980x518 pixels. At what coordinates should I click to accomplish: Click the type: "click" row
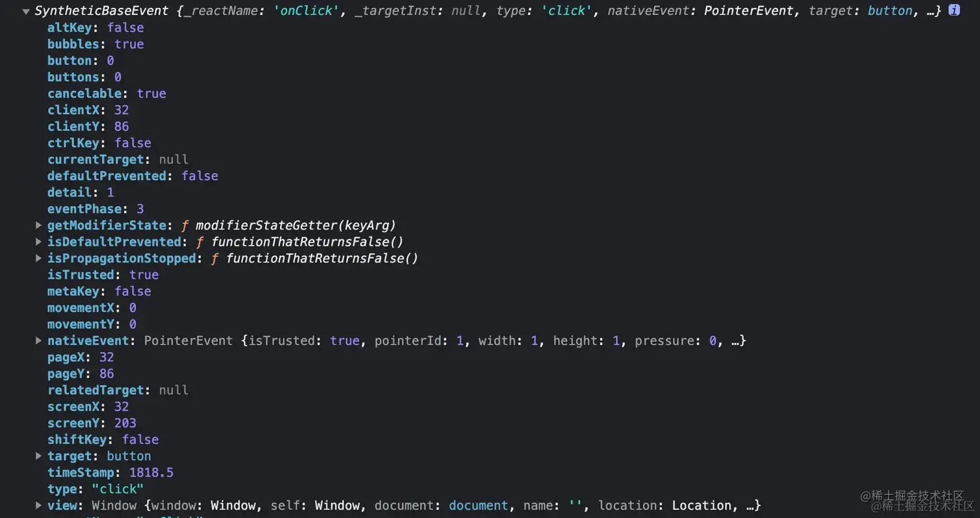point(95,489)
